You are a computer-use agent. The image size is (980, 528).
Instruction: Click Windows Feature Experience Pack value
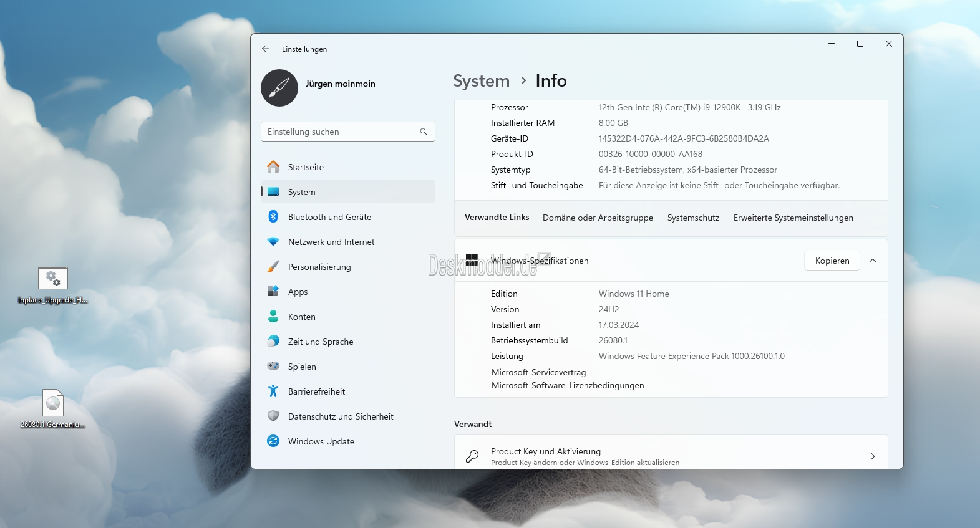coord(692,356)
